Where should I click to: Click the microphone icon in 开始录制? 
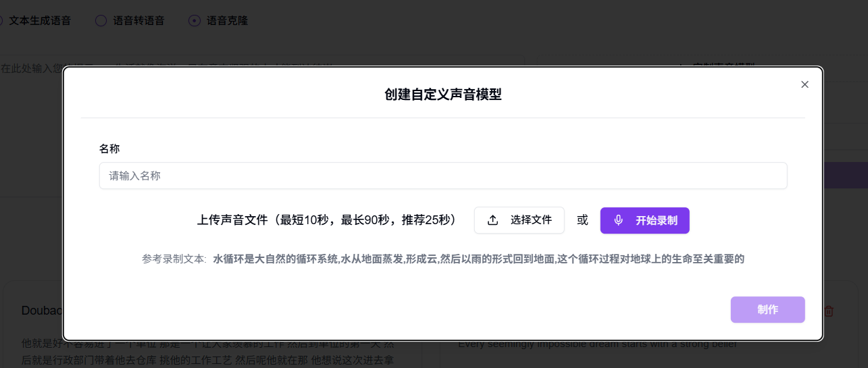tap(619, 220)
